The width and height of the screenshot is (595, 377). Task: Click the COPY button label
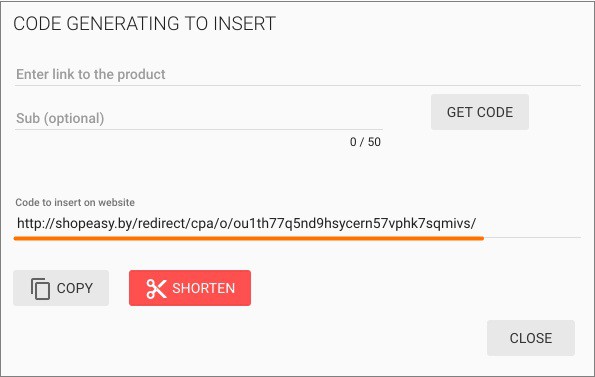[x=75, y=288]
